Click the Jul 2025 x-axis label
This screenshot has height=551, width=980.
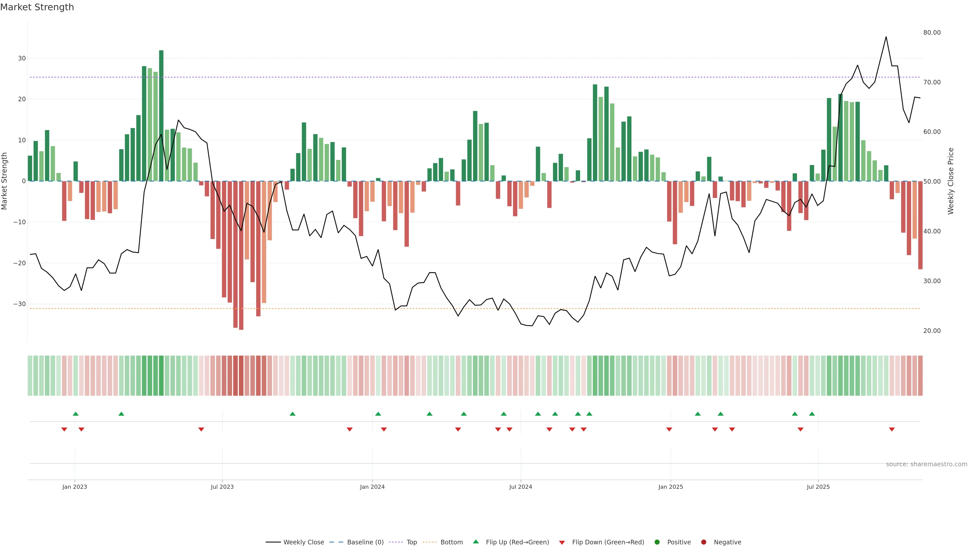(818, 487)
